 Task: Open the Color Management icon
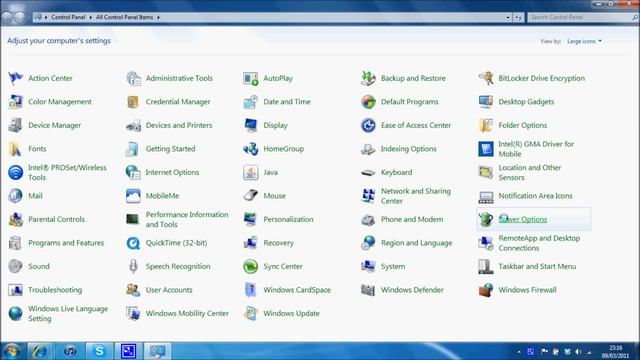pos(16,102)
